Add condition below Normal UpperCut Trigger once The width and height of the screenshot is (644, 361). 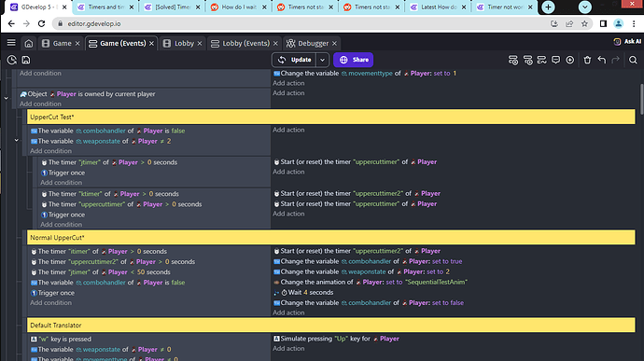50,303
